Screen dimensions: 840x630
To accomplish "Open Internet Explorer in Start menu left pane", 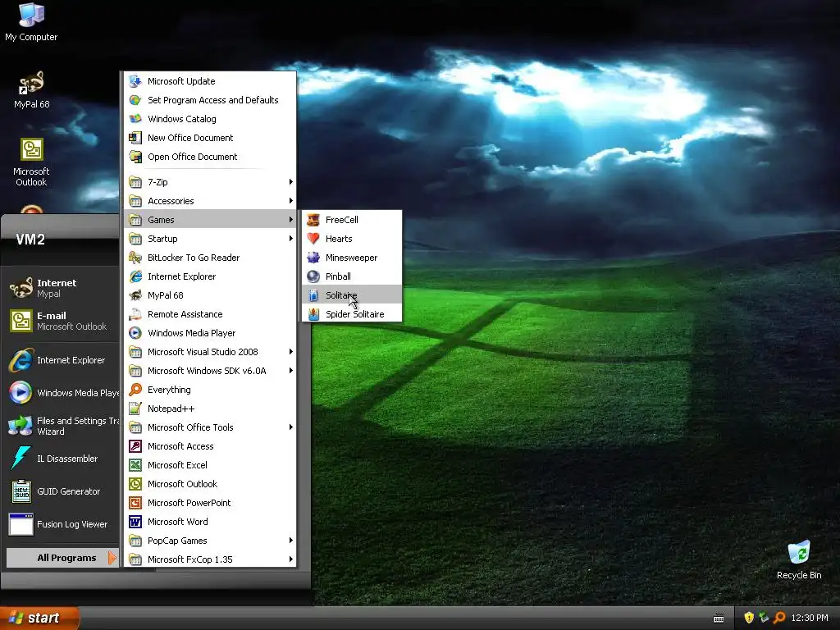I will pyautogui.click(x=62, y=360).
